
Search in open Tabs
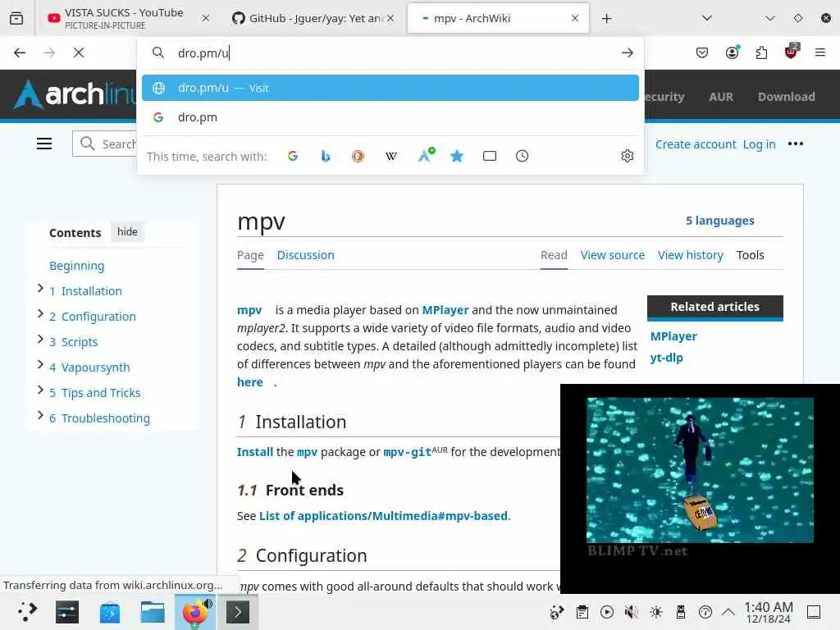(490, 156)
